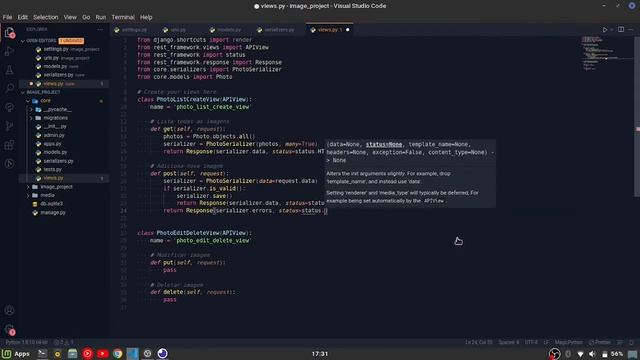Click the editor vertical scrollbar
The image size is (640, 360).
point(637,116)
